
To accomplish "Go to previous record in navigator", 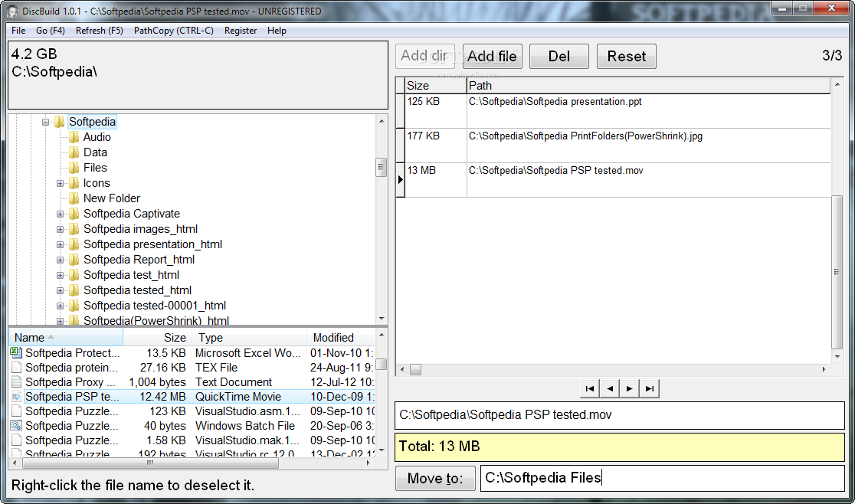I will click(x=610, y=388).
